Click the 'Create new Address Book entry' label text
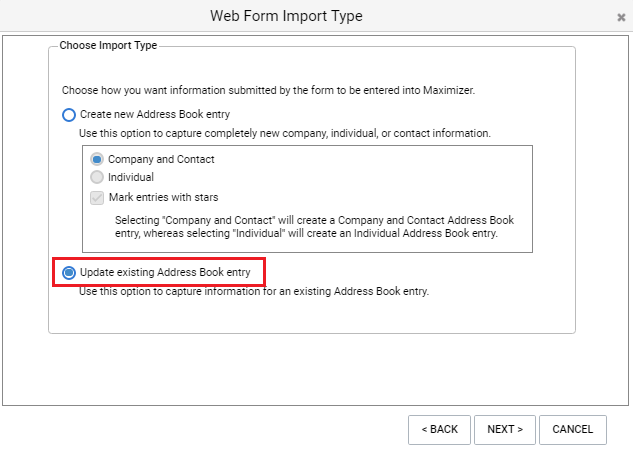 [155, 114]
